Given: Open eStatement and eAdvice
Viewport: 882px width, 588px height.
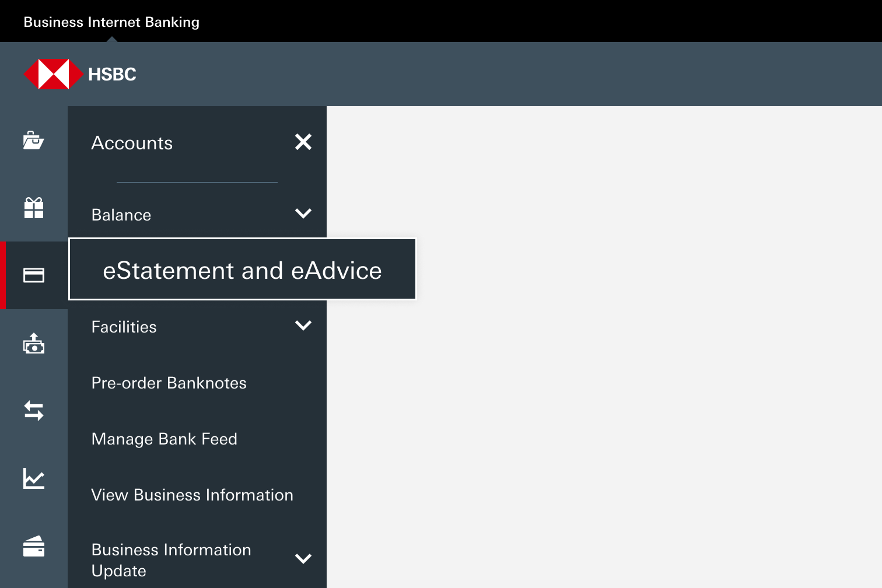Looking at the screenshot, I should [x=242, y=270].
